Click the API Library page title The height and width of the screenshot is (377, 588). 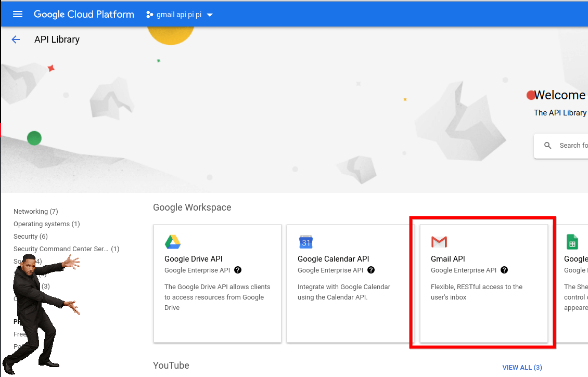(57, 40)
